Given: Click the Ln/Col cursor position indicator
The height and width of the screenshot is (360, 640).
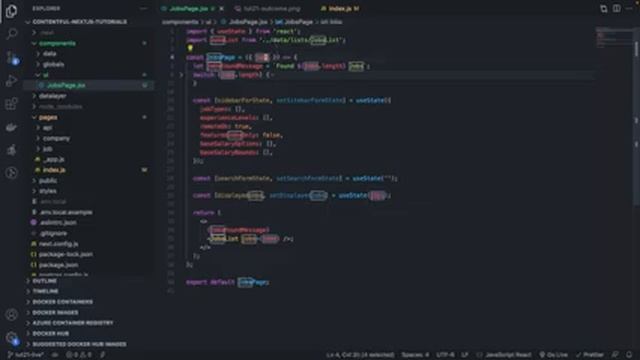Looking at the screenshot, I should (x=360, y=355).
